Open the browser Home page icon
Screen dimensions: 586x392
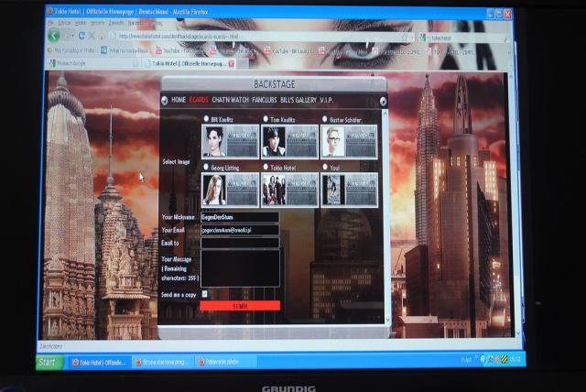click(x=102, y=37)
